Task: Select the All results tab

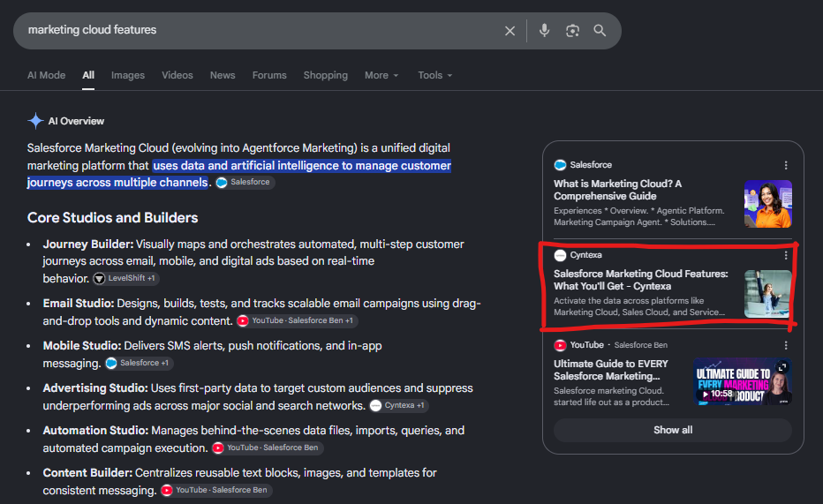Action: click(x=88, y=75)
